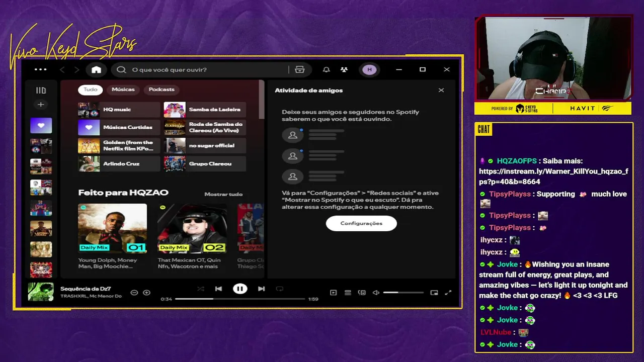Screen dimensions: 644x362
Task: Open the Now Playing view
Action: pyautogui.click(x=333, y=293)
